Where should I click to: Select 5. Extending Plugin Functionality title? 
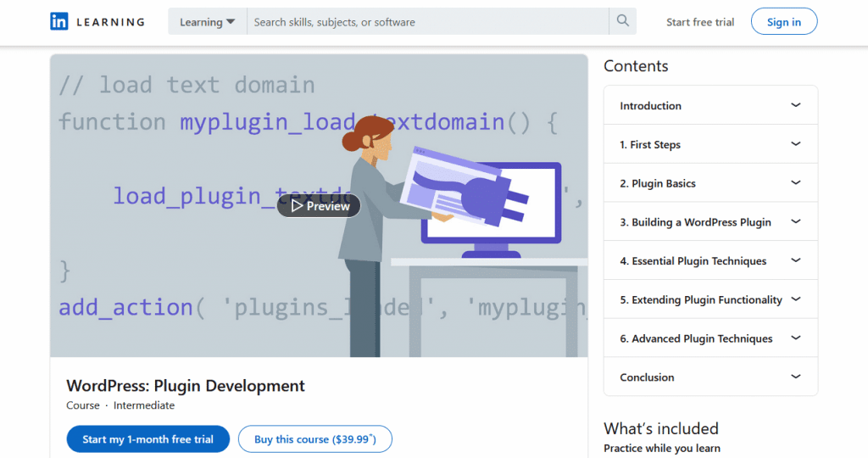click(x=701, y=299)
